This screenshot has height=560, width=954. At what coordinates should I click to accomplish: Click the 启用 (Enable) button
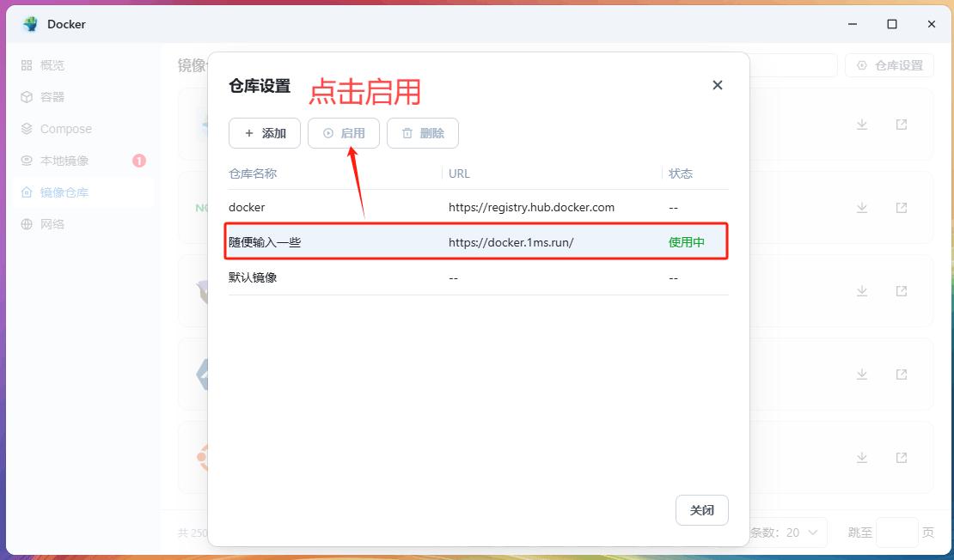344,133
